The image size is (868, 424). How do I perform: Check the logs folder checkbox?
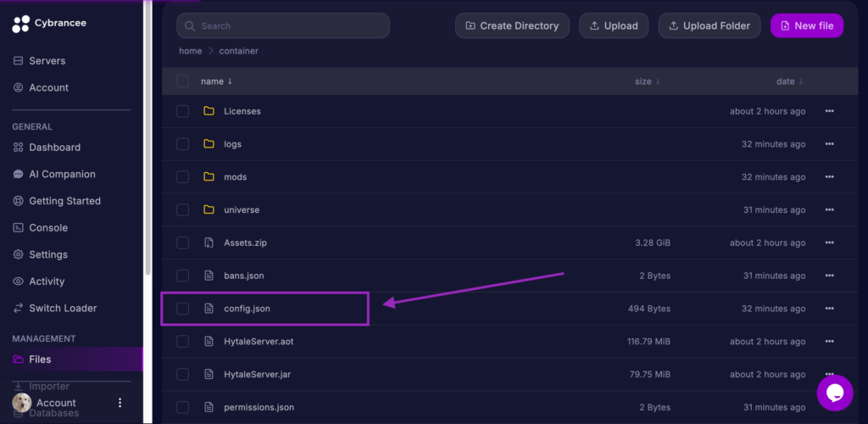coord(183,144)
